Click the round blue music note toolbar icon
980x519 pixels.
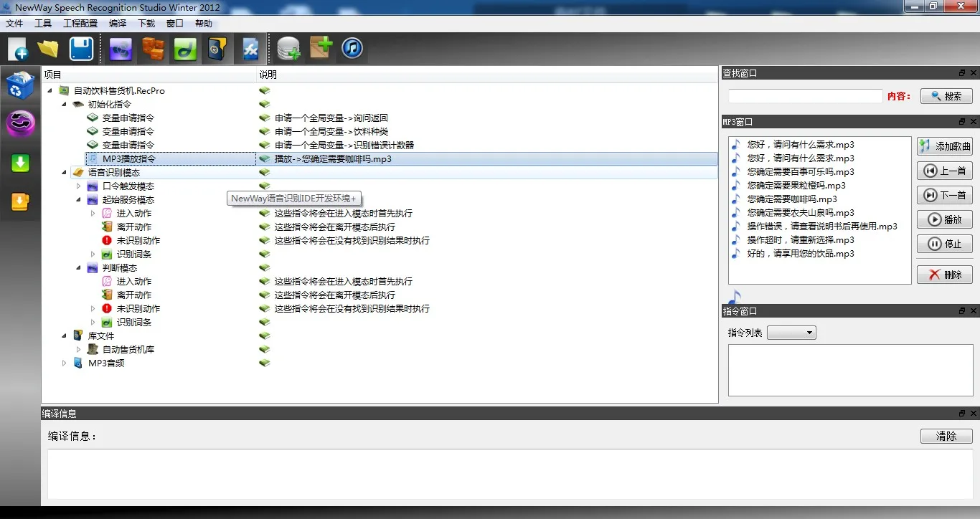(x=352, y=49)
